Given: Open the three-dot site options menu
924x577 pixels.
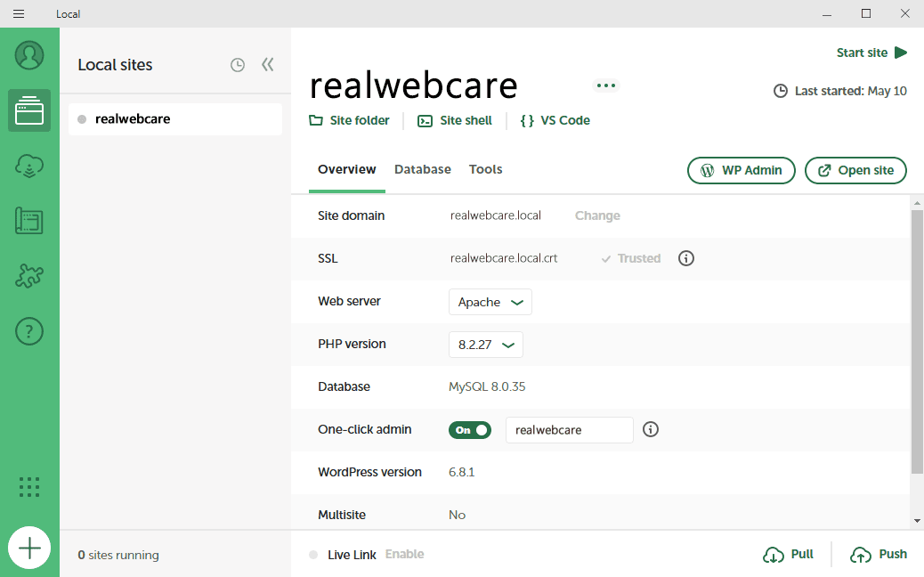Looking at the screenshot, I should [x=606, y=85].
